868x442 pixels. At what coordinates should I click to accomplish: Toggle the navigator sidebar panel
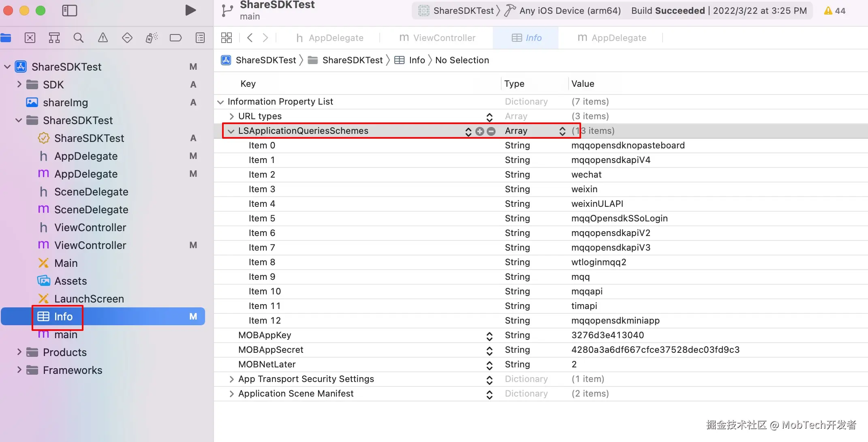coord(69,11)
